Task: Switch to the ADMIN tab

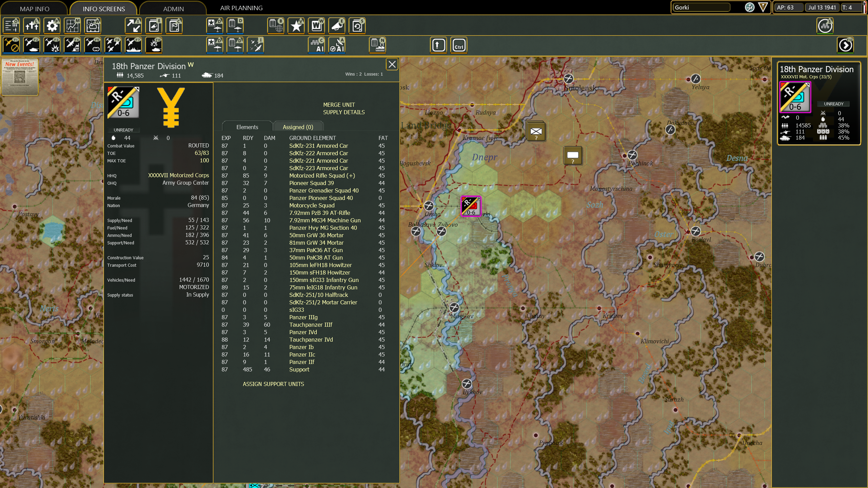Action: coord(173,9)
